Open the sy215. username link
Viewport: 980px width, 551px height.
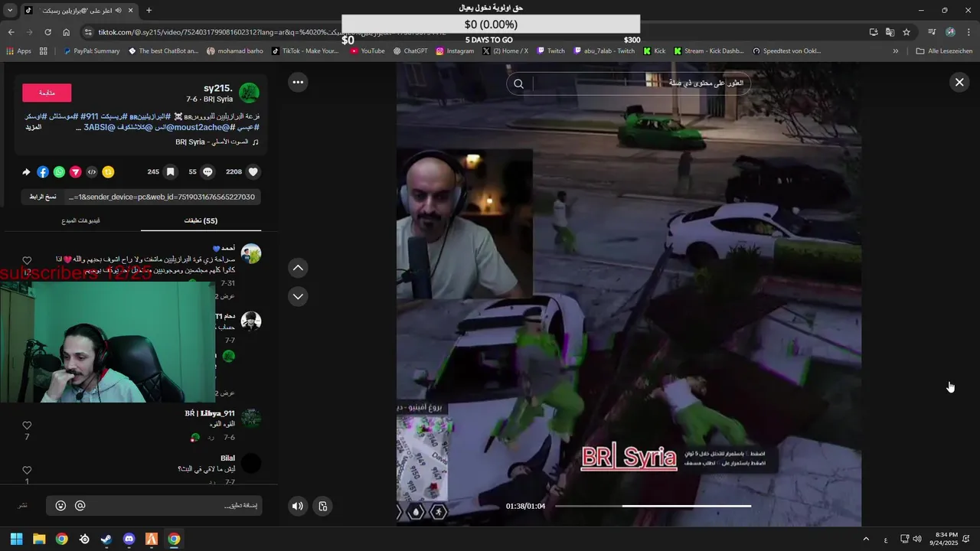[218, 89]
